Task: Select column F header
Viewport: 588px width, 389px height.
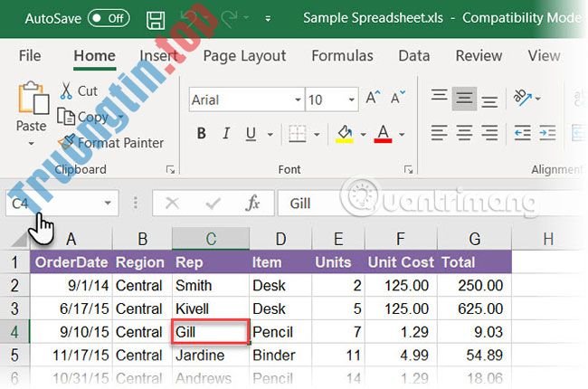Action: click(401, 239)
